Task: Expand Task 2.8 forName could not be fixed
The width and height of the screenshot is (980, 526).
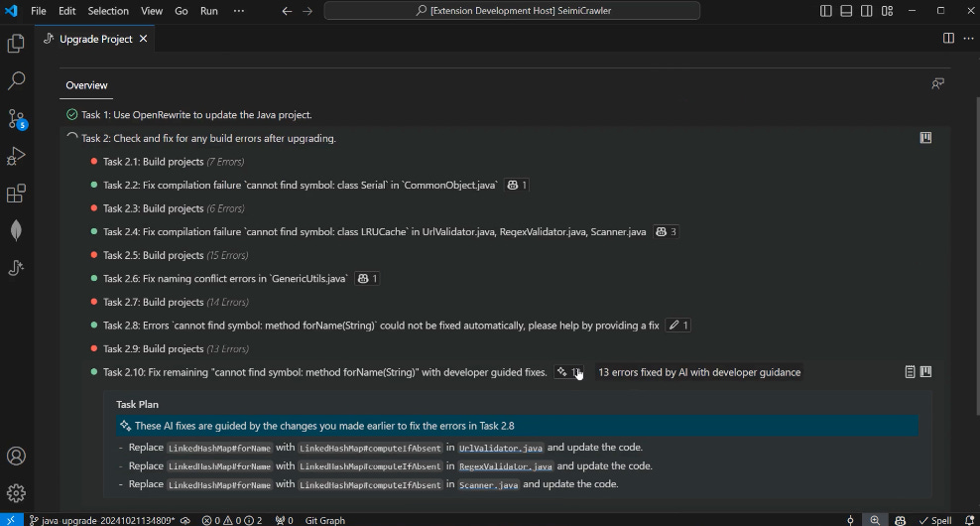Action: tap(381, 326)
